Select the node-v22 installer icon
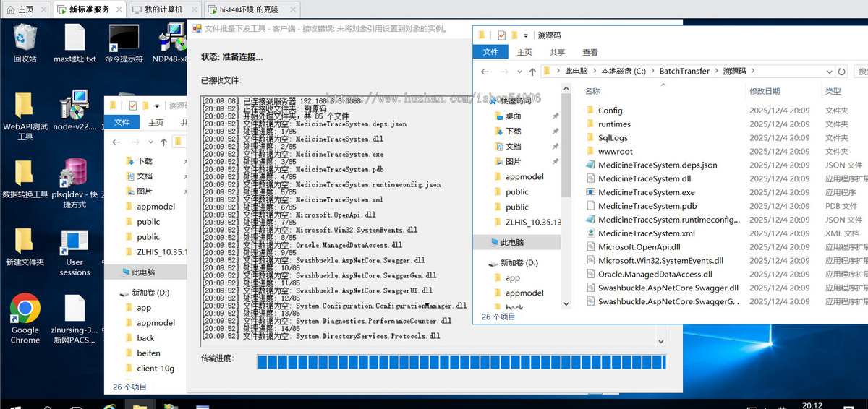Image resolution: width=868 pixels, height=409 pixels. [x=75, y=108]
